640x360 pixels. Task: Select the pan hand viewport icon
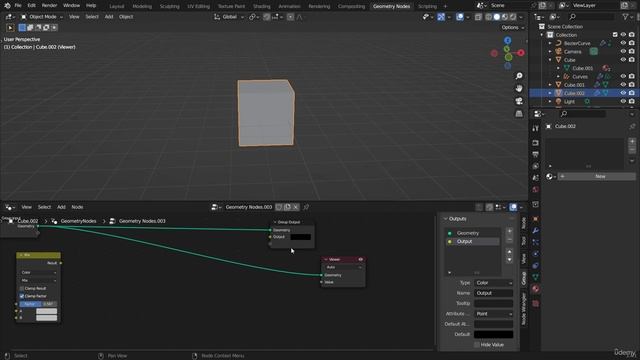pyautogui.click(x=519, y=88)
